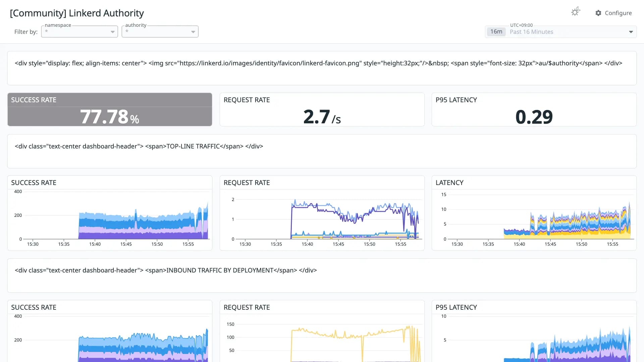Click the INBOUND TRAFFIC BY DEPLOYMENT header note
Viewport: 644px width, 362px height.
tap(322, 276)
